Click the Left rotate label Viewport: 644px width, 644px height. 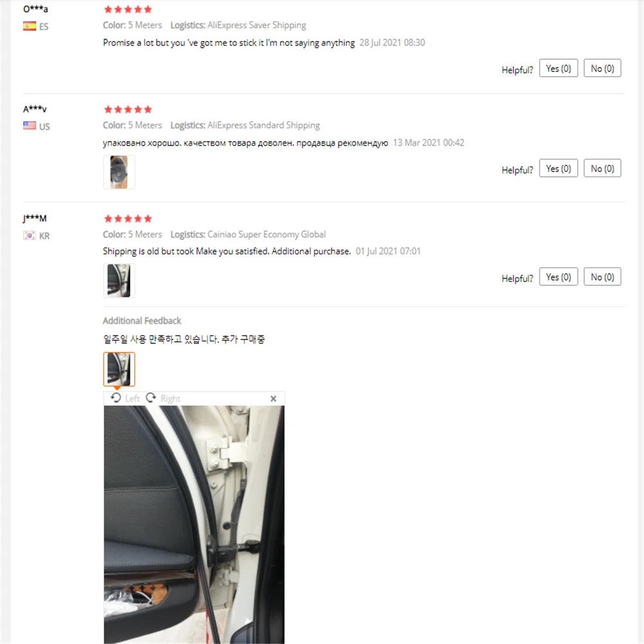132,399
